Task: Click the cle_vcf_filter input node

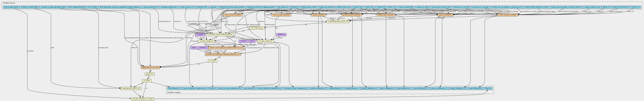Action: 92,7
